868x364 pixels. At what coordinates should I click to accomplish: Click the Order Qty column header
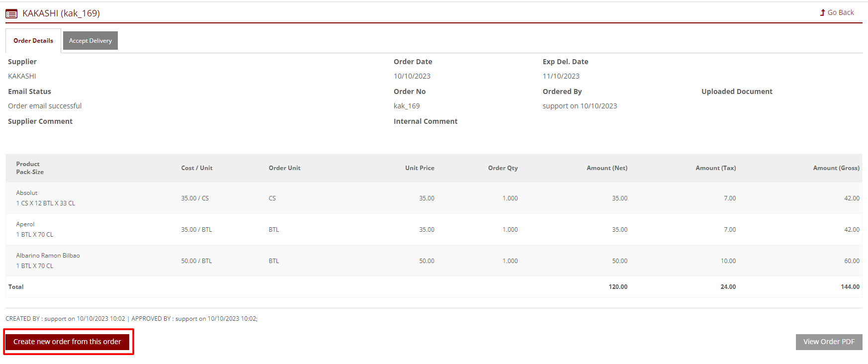coord(503,168)
